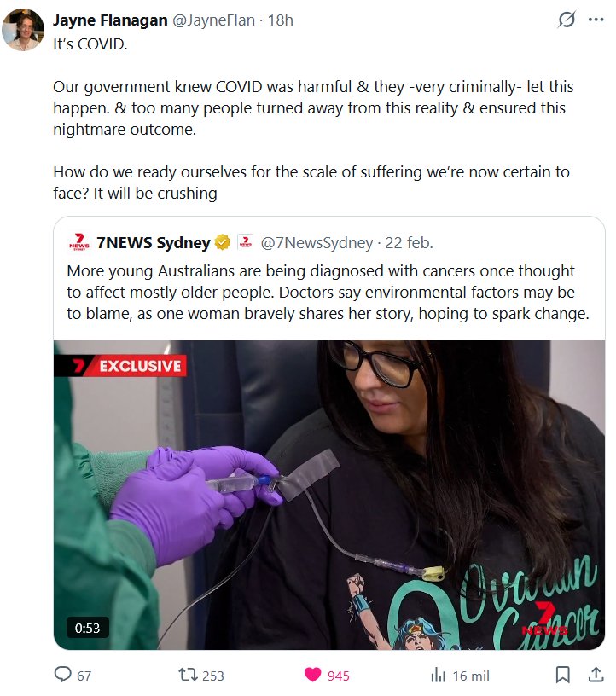Screen dimensions: 616x696
Task: Click the reply speech bubble icon
Action: pos(62,675)
